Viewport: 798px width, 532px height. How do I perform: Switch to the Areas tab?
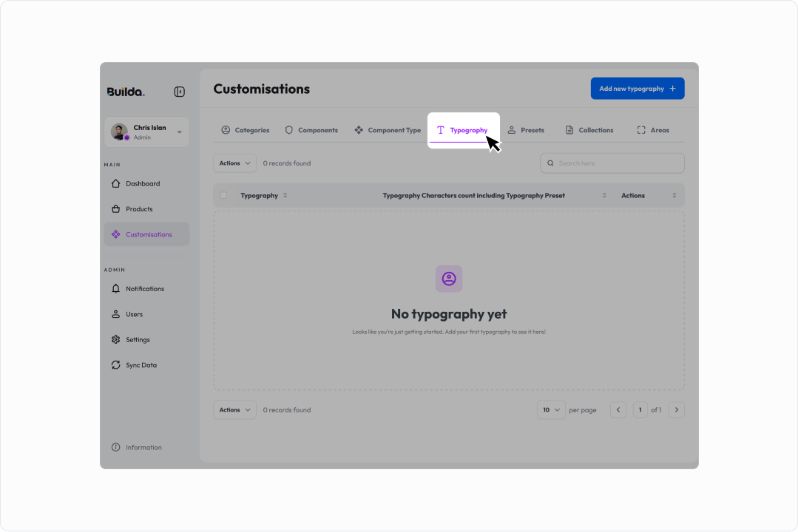(x=653, y=130)
